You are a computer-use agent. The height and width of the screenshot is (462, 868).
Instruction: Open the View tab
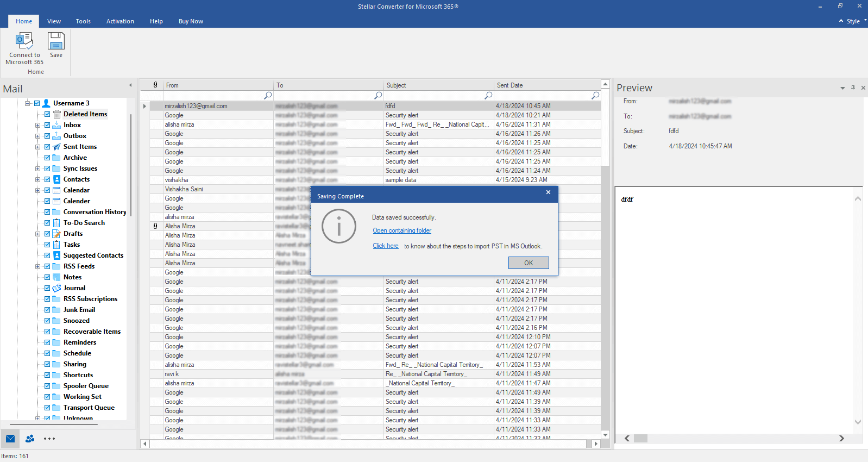tap(54, 21)
